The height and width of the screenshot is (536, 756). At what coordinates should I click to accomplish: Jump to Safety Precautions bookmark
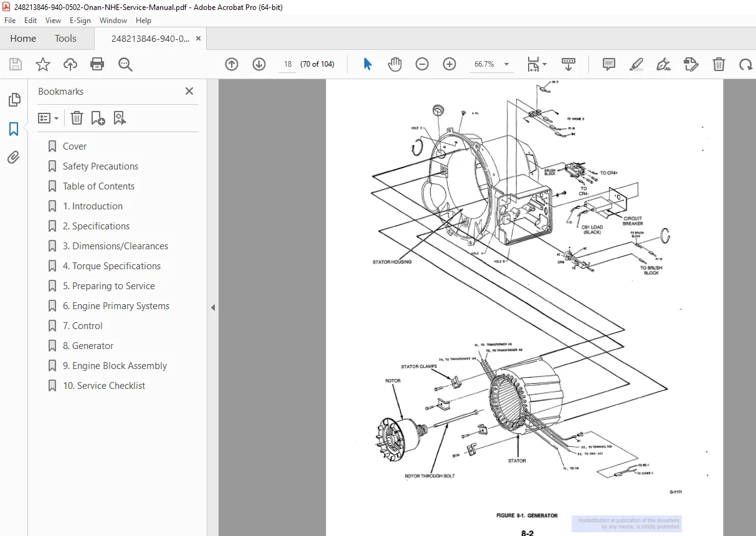[x=100, y=166]
